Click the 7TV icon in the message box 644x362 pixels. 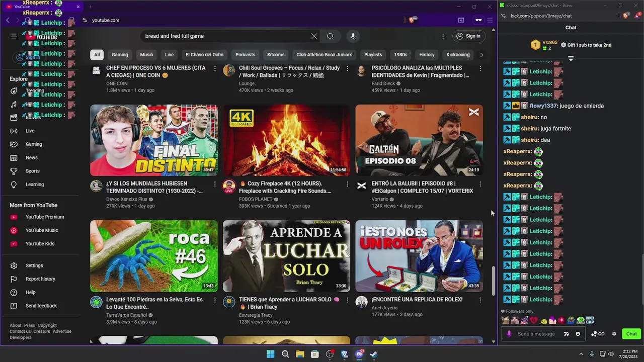(567, 334)
